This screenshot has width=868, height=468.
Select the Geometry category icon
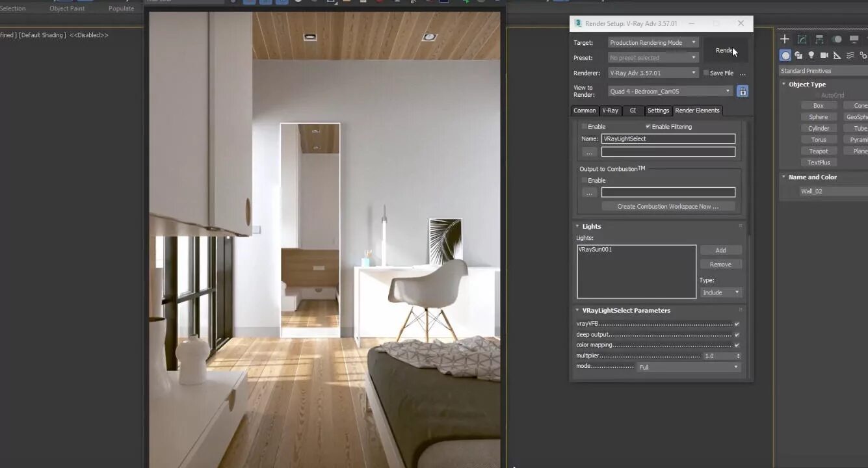point(785,55)
